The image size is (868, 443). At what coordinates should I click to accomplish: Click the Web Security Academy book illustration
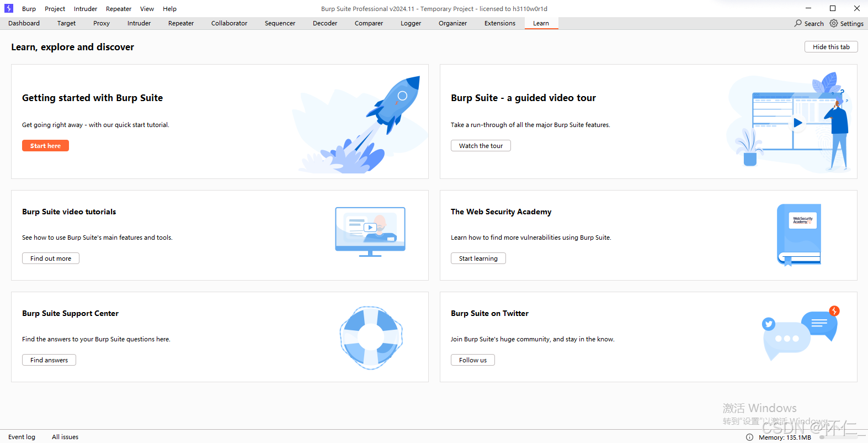click(798, 235)
